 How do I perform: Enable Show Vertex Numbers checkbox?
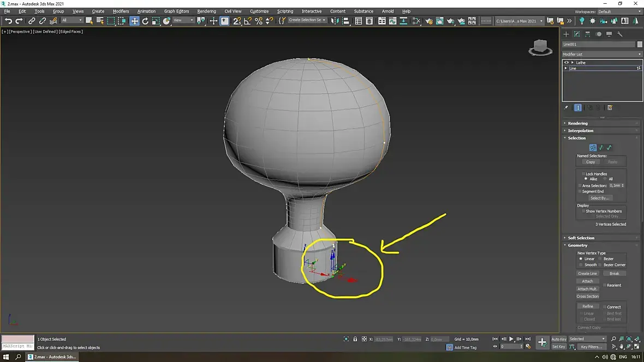(583, 211)
